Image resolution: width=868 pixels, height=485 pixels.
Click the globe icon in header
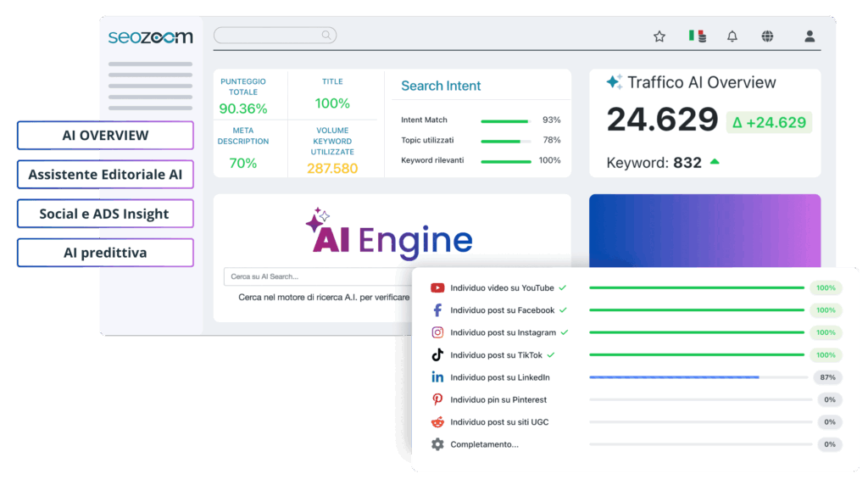point(767,36)
